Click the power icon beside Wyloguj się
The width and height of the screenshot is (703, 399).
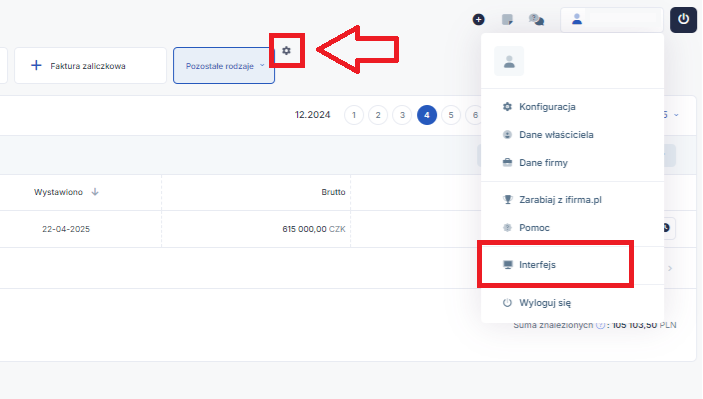(507, 303)
